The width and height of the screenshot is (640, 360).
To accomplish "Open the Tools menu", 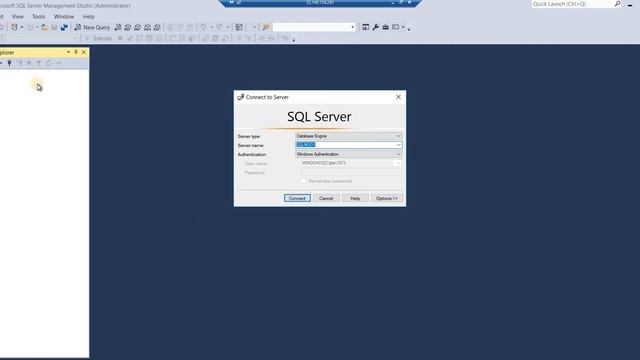I will coord(39,17).
